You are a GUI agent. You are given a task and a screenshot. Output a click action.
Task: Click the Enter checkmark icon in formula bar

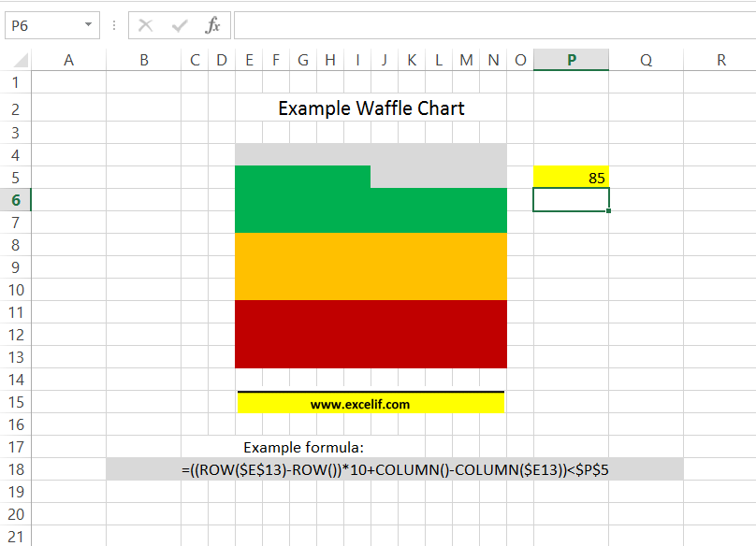click(180, 25)
